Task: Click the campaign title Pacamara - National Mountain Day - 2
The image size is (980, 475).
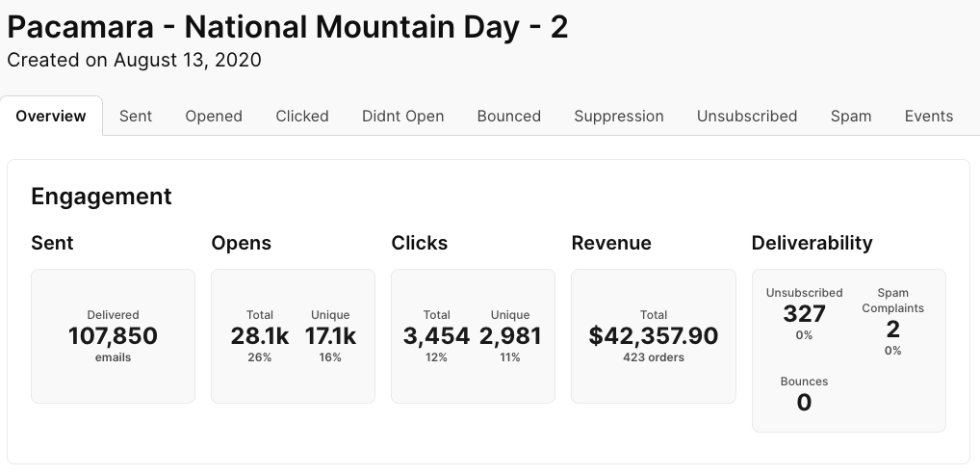Action: 288,28
